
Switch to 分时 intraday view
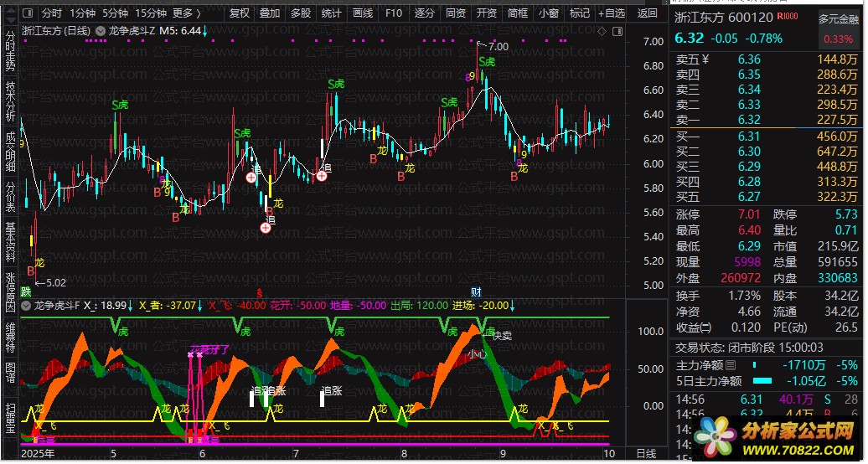click(51, 13)
